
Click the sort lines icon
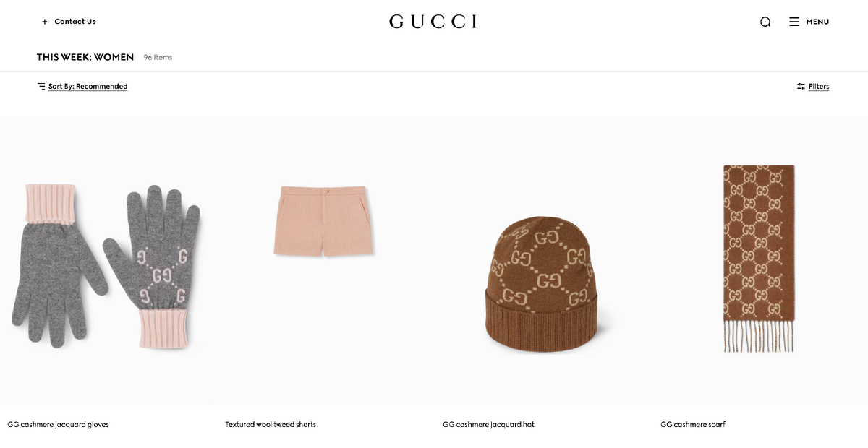[x=41, y=86]
